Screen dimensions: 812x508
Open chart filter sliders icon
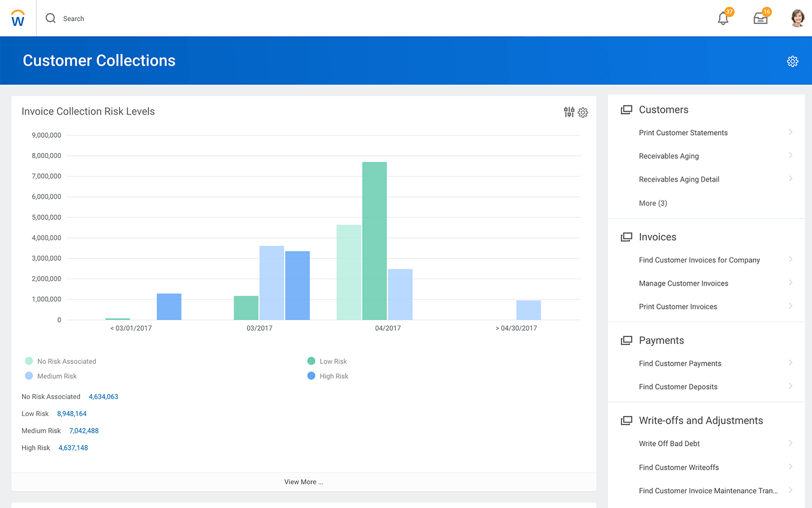569,112
